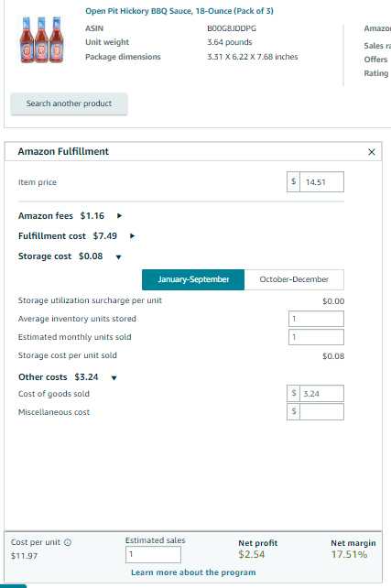Click the Search another product button

(69, 103)
